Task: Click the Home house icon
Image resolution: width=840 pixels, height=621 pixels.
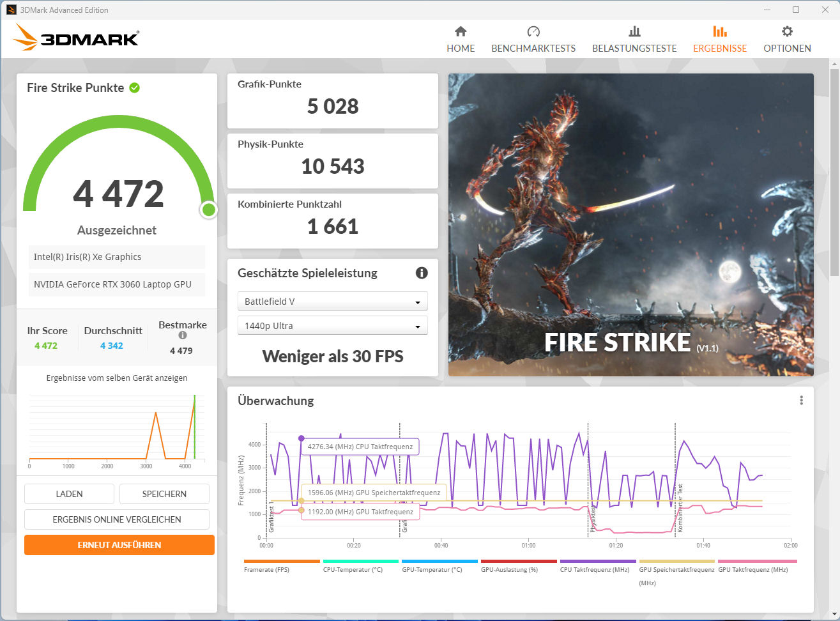Action: coord(461,31)
